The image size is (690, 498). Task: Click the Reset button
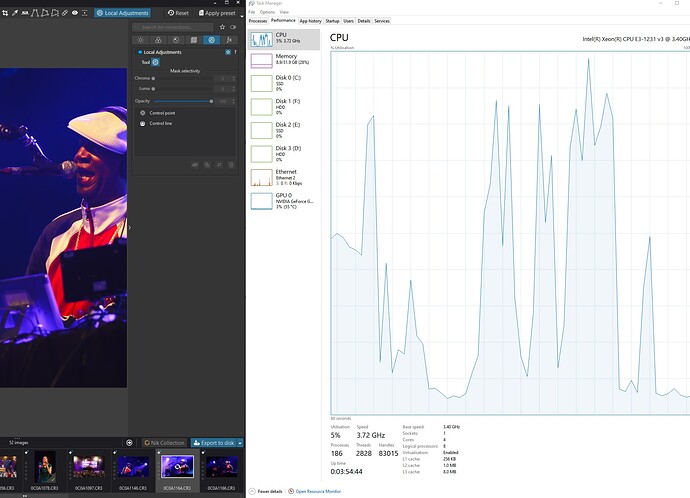coord(178,13)
